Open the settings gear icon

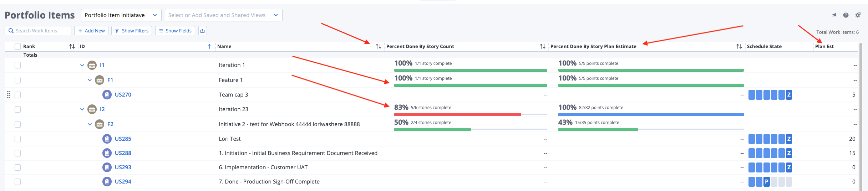pos(858,15)
